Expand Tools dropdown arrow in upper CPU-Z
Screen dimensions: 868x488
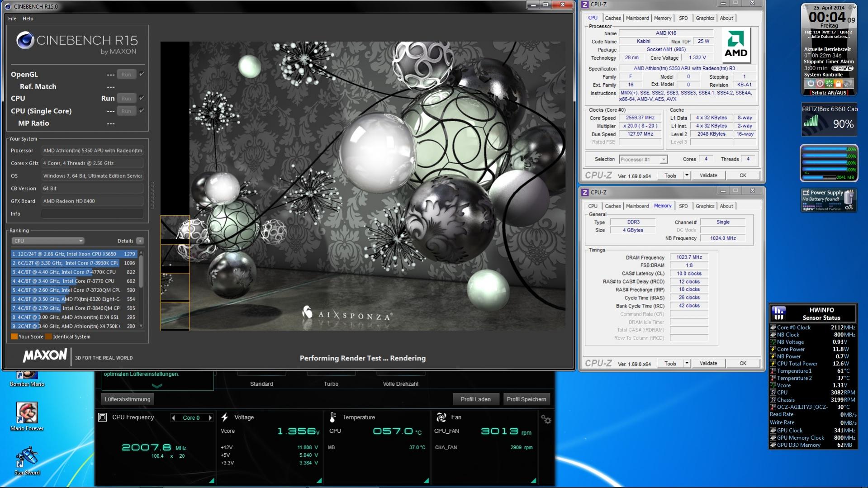click(687, 175)
